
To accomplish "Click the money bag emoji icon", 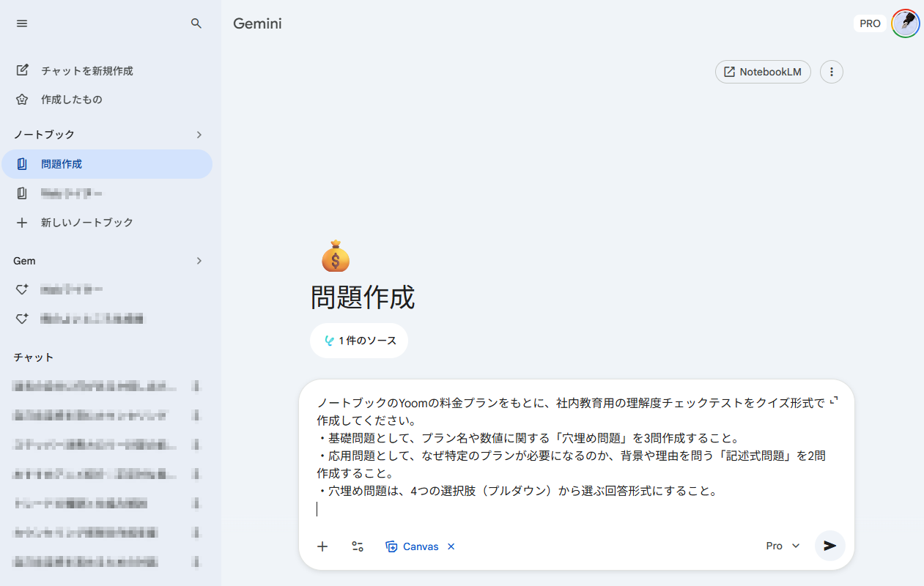I will pos(336,256).
